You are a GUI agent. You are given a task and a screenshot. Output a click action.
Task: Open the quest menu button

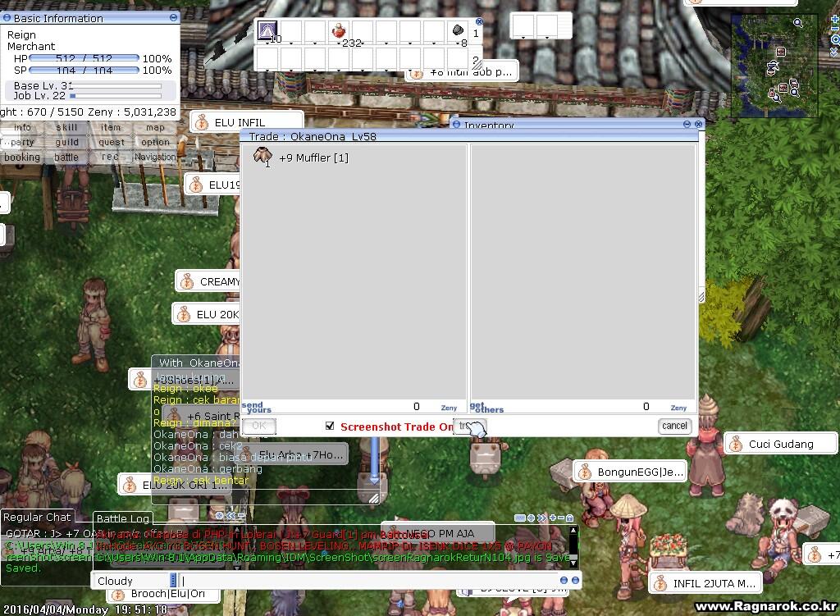coord(111,143)
